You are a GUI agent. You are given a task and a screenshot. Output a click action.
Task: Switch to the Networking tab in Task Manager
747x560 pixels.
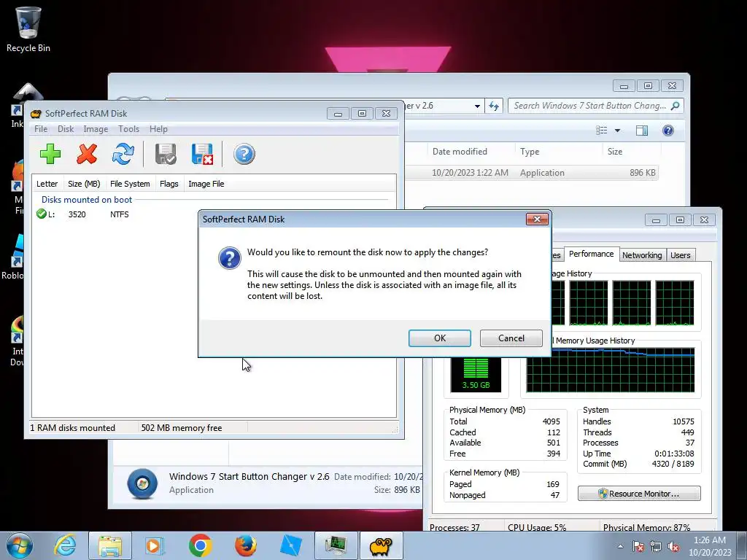click(642, 255)
